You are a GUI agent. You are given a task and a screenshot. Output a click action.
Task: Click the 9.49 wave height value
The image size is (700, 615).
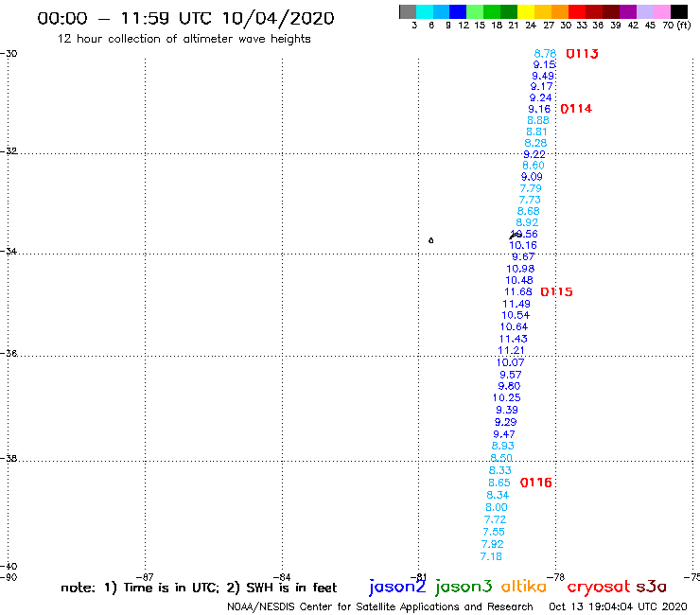[x=543, y=76]
